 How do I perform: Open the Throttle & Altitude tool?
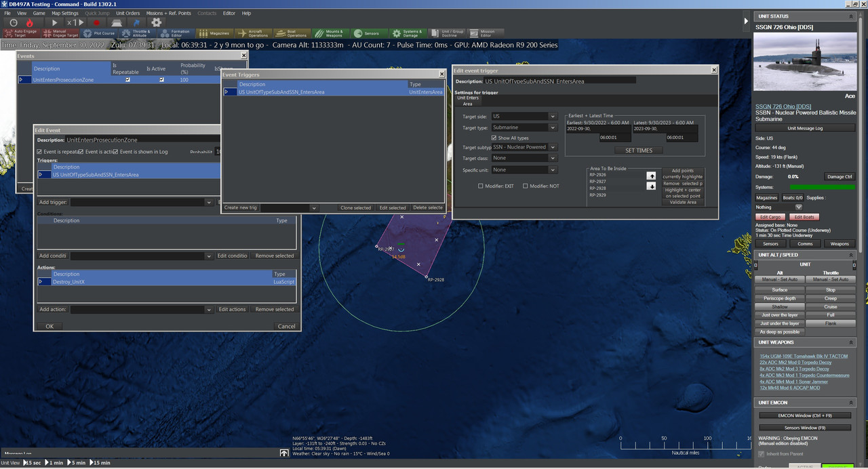pyautogui.click(x=139, y=33)
